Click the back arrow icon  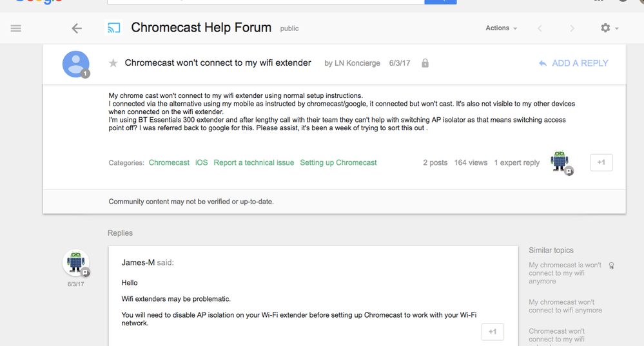(x=77, y=28)
